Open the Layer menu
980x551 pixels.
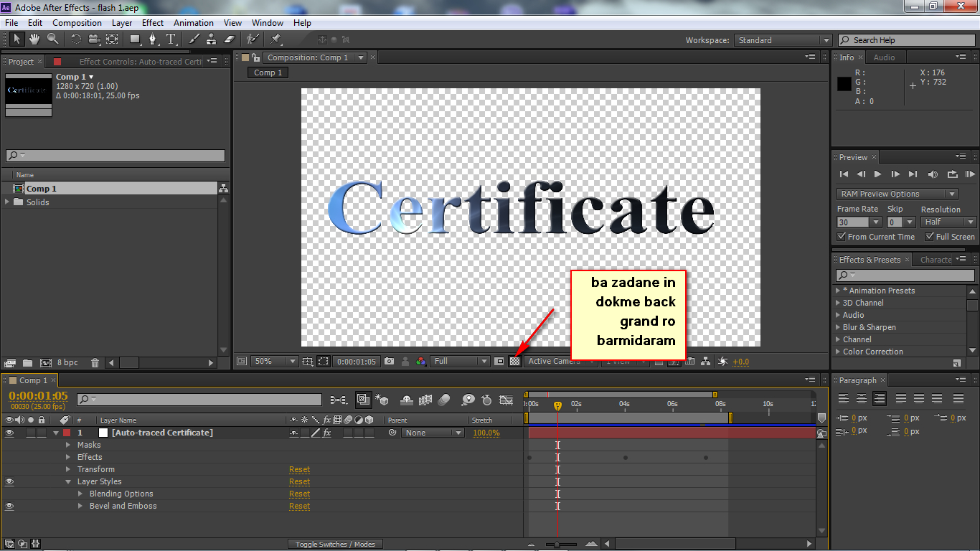tap(122, 23)
